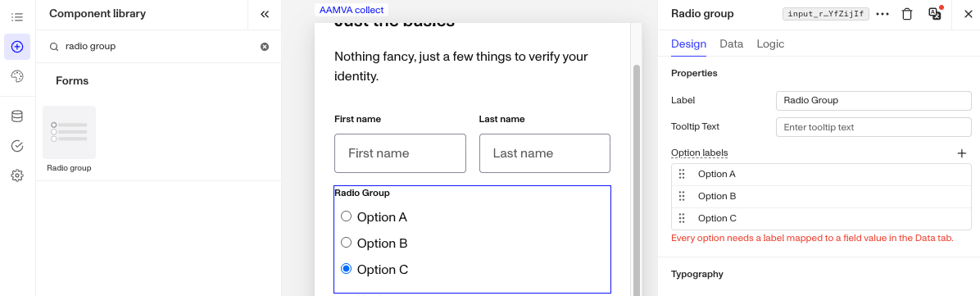Delete the Radio group component
Image resolution: width=980 pixels, height=296 pixels.
tap(907, 14)
